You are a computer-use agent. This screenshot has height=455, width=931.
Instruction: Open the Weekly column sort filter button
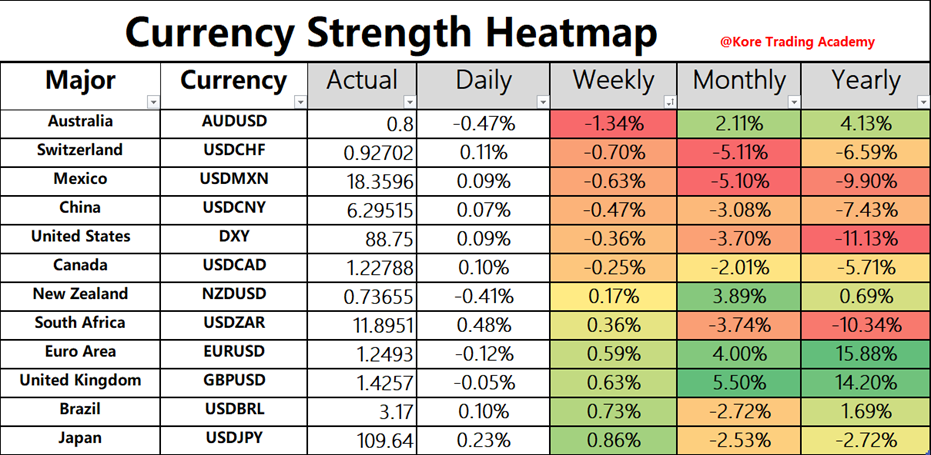(x=670, y=102)
